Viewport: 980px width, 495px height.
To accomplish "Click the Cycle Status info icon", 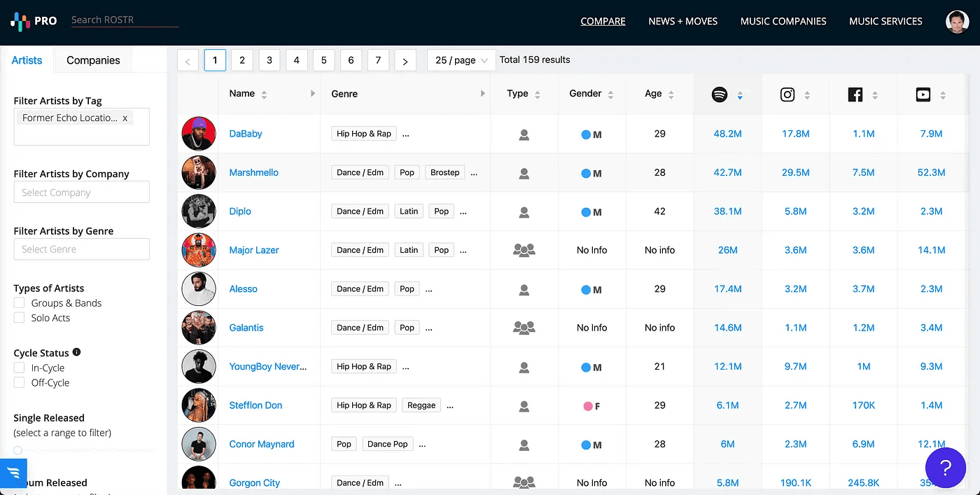I will 77,352.
